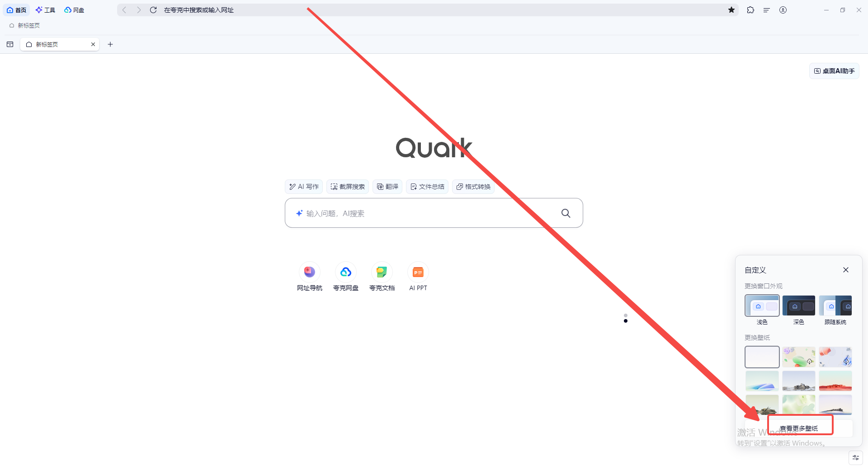Choose the blue wave wallpaper
Image resolution: width=868 pixels, height=470 pixels.
click(x=762, y=381)
